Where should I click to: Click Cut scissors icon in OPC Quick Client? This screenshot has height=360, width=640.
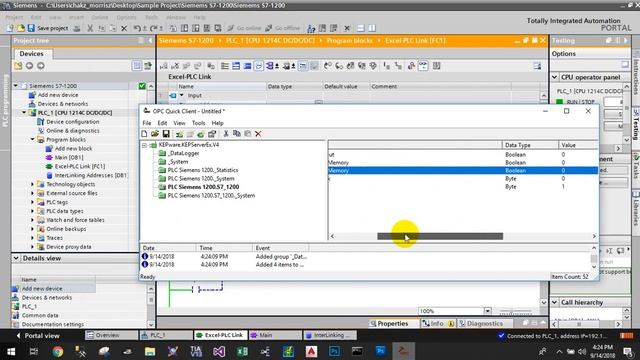point(226,133)
